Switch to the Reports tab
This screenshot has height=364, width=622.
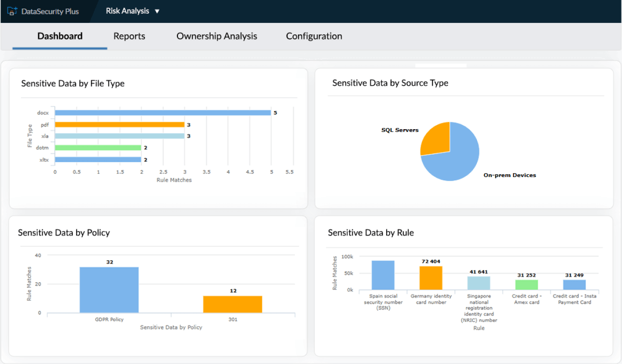129,36
